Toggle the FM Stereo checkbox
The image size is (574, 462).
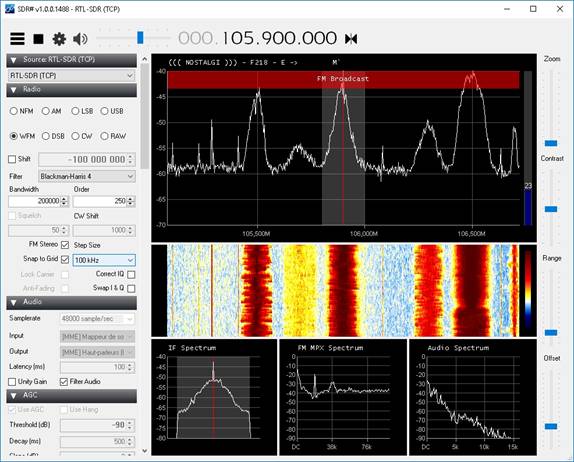pos(65,245)
